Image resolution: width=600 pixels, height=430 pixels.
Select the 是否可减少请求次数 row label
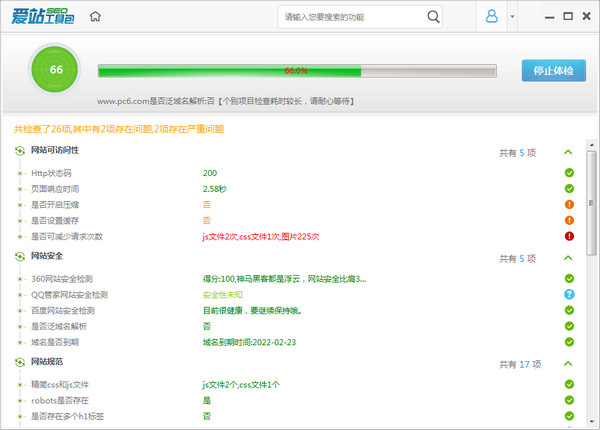67,236
